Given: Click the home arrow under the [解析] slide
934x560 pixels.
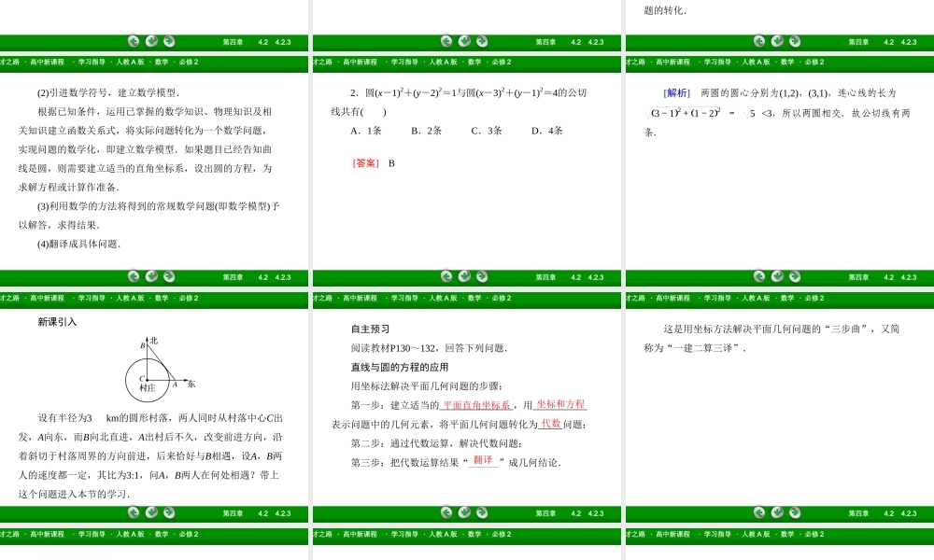Looking at the screenshot, I should pos(775,41).
